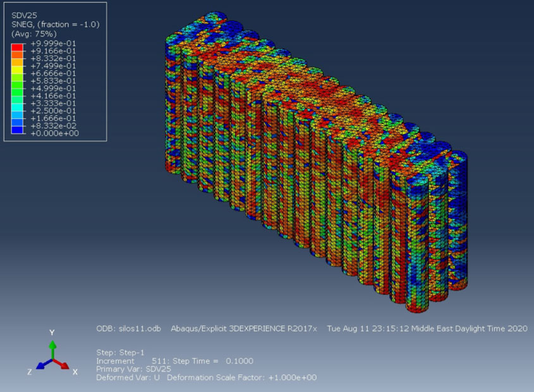Click the SDV25 legend title
Screen dimensions: 534x392
pyautogui.click(x=24, y=15)
